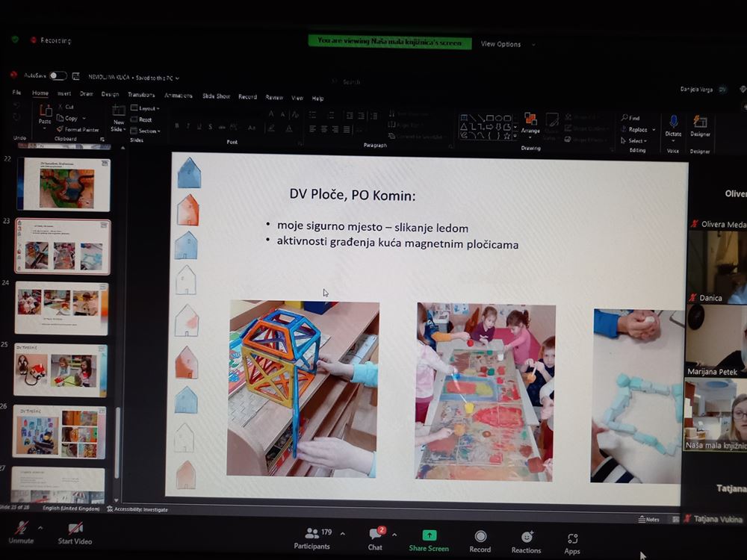747x560 pixels.
Task: Select slide 22 thumbnail
Action: point(63,184)
